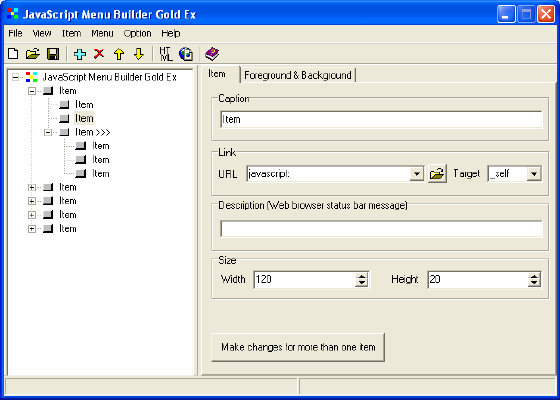Click the Width value field
Viewport: 560px width, 400px height.
point(305,280)
